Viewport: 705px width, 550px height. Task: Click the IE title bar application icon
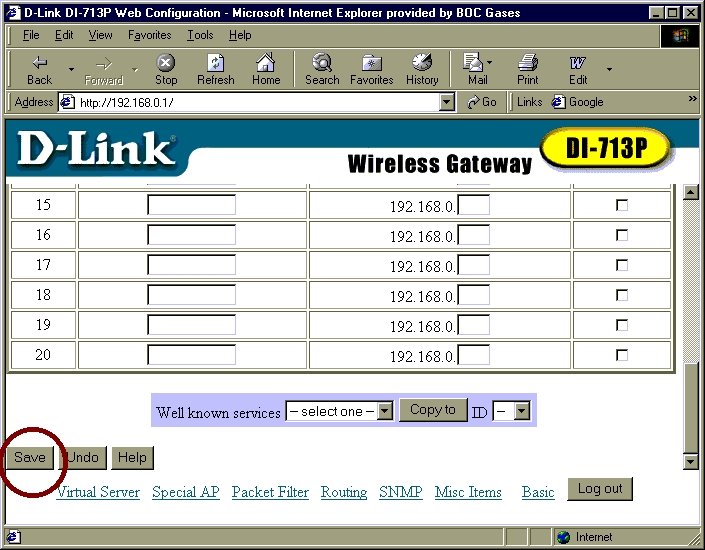[13, 13]
